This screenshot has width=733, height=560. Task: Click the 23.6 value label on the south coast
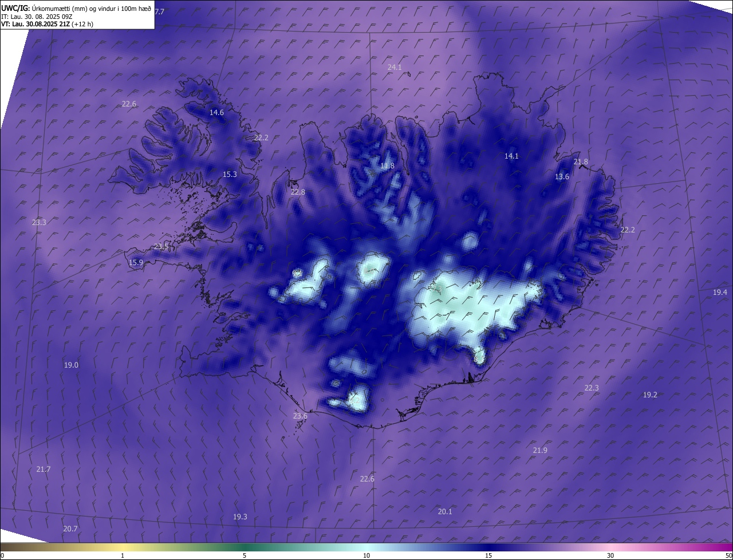point(300,416)
